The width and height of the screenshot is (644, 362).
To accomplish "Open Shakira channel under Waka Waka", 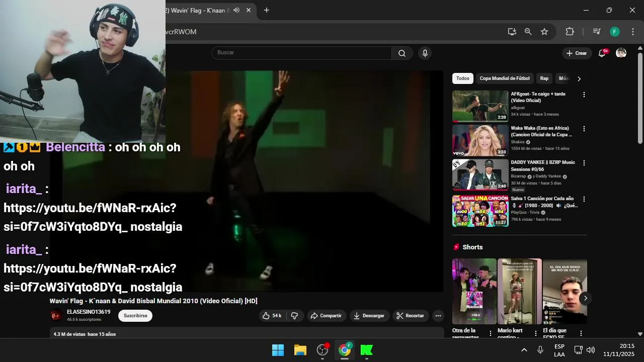I will [518, 142].
